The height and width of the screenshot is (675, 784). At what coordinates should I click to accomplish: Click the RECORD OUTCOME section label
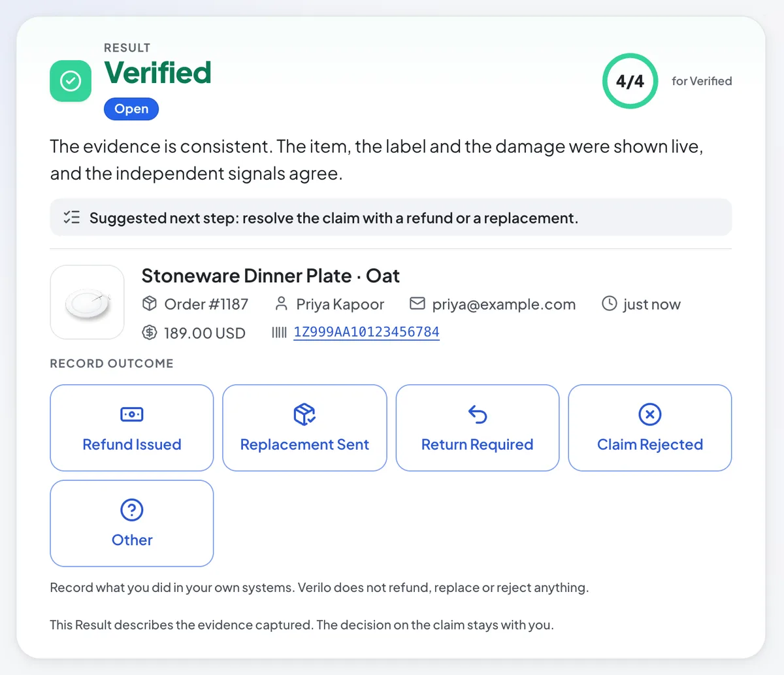point(112,363)
